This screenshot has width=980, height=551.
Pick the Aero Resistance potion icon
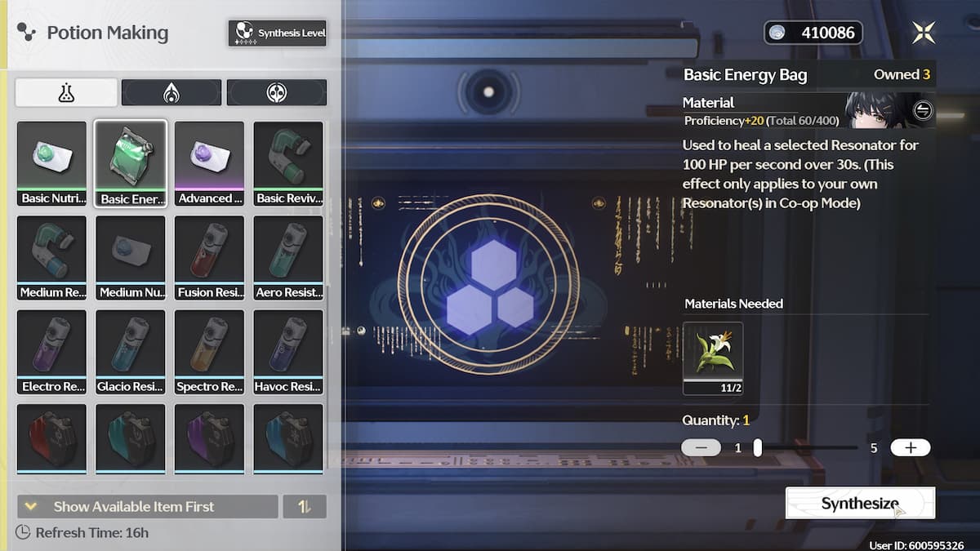[288, 256]
